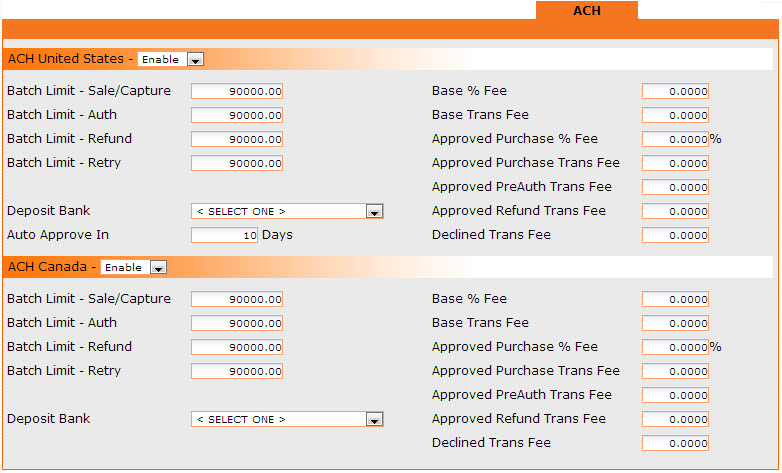Focus US Approved Purchase % Fee field
Image resolution: width=782 pixels, height=473 pixels.
click(675, 140)
